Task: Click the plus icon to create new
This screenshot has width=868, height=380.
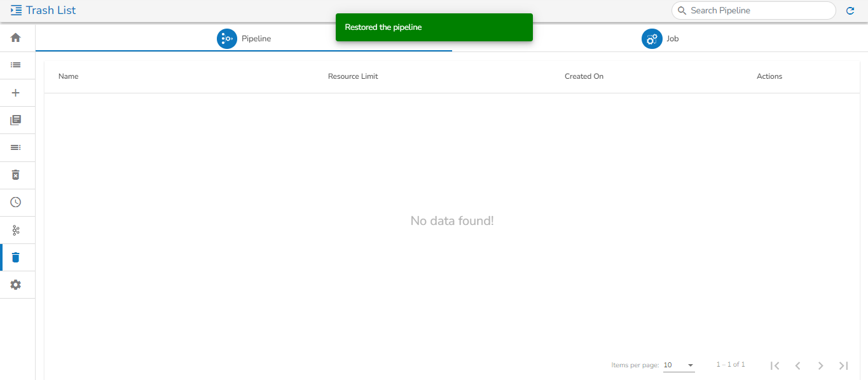Action: (x=16, y=93)
